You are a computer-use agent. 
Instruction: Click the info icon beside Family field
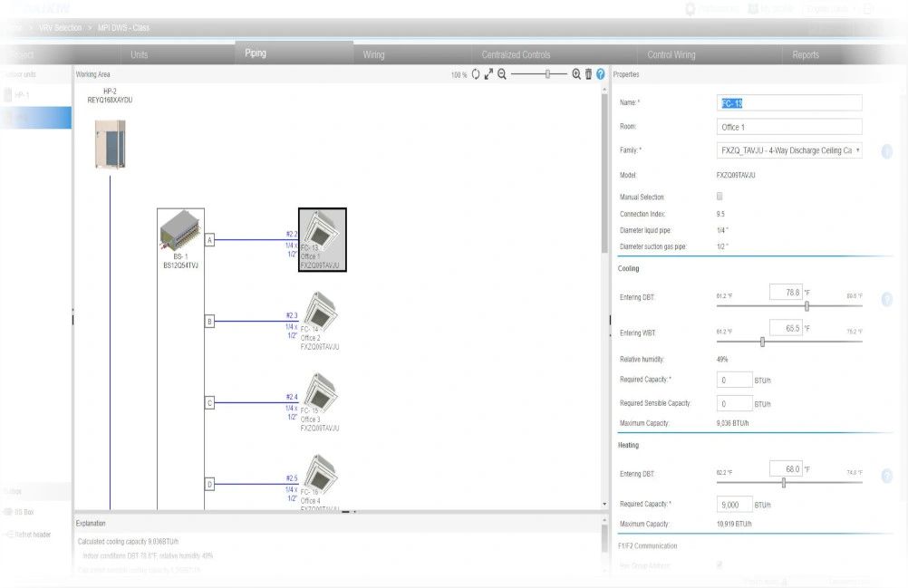pyautogui.click(x=886, y=151)
